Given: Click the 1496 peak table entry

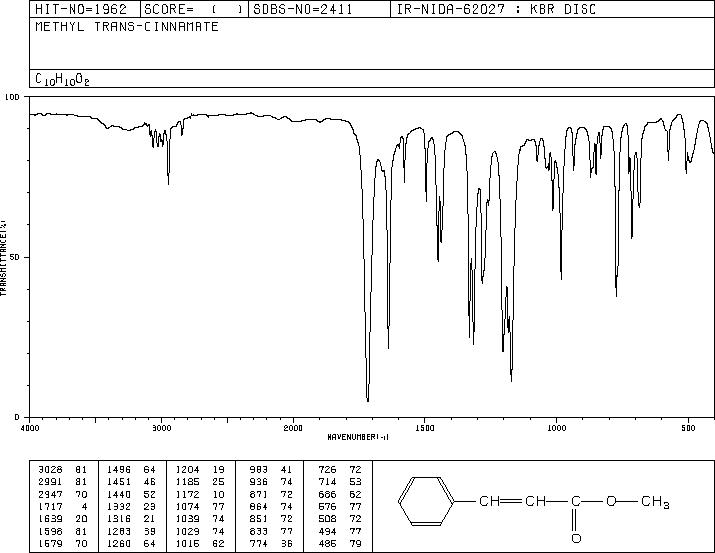Looking at the screenshot, I should pos(131,470).
